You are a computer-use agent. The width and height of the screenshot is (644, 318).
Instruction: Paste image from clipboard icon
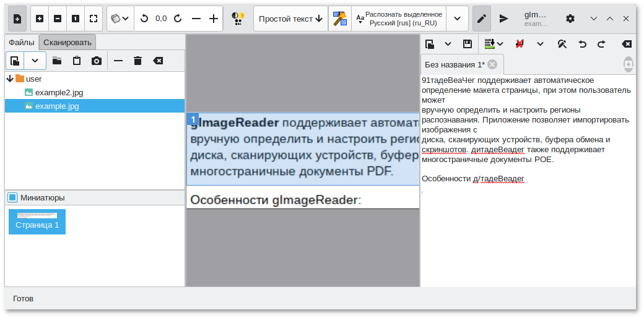pos(76,61)
